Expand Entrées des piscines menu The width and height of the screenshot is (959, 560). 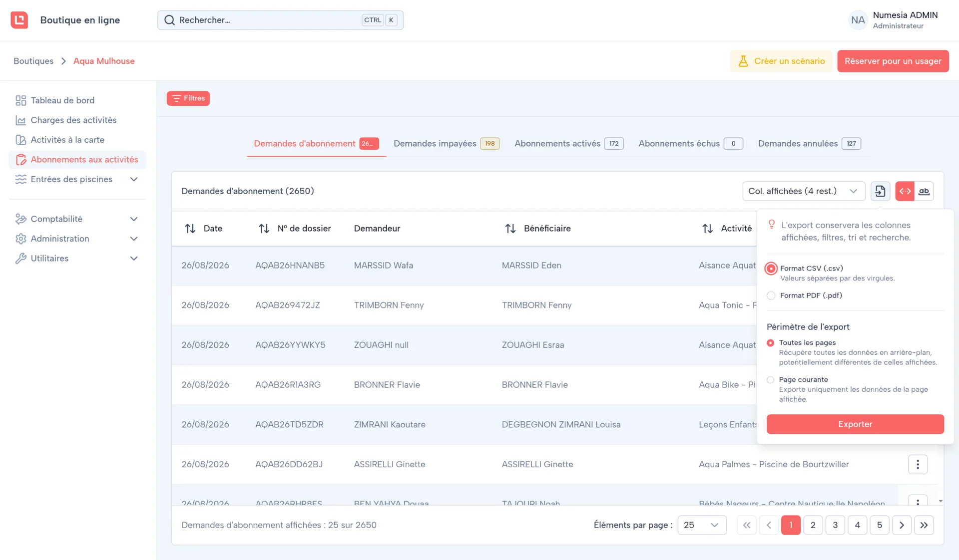coord(133,179)
